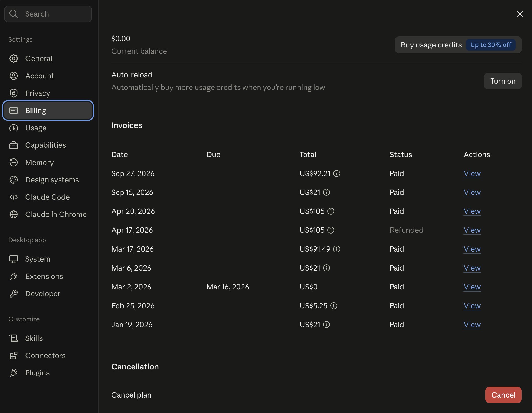Click the Mar 16, 2026 due date
Screen dimensions: 532x413
pos(228,287)
